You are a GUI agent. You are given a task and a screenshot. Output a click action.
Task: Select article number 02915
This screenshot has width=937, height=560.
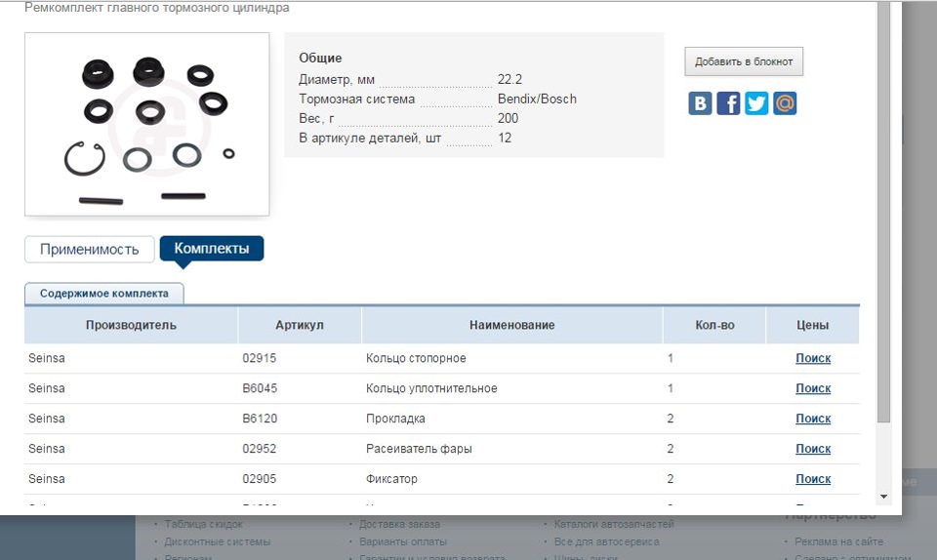(260, 358)
